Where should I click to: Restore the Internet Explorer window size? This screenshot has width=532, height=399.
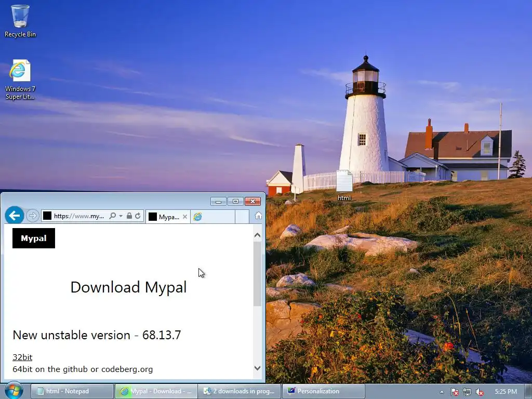point(235,202)
